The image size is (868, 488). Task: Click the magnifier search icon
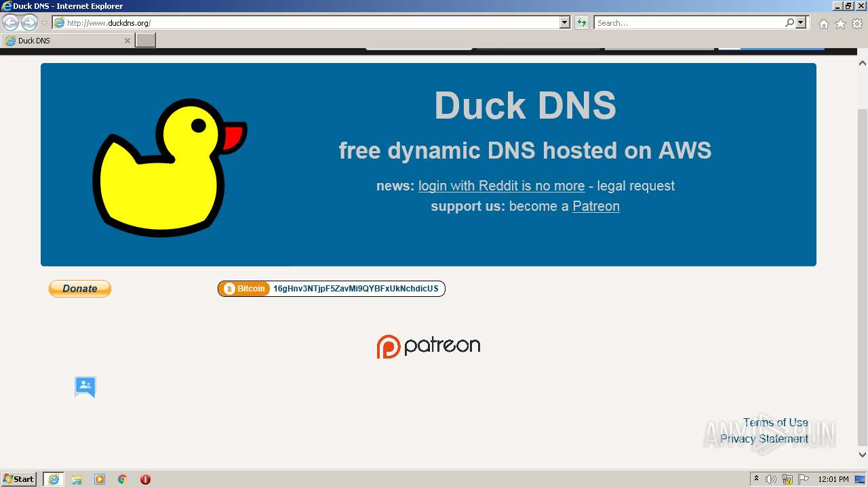coord(789,22)
